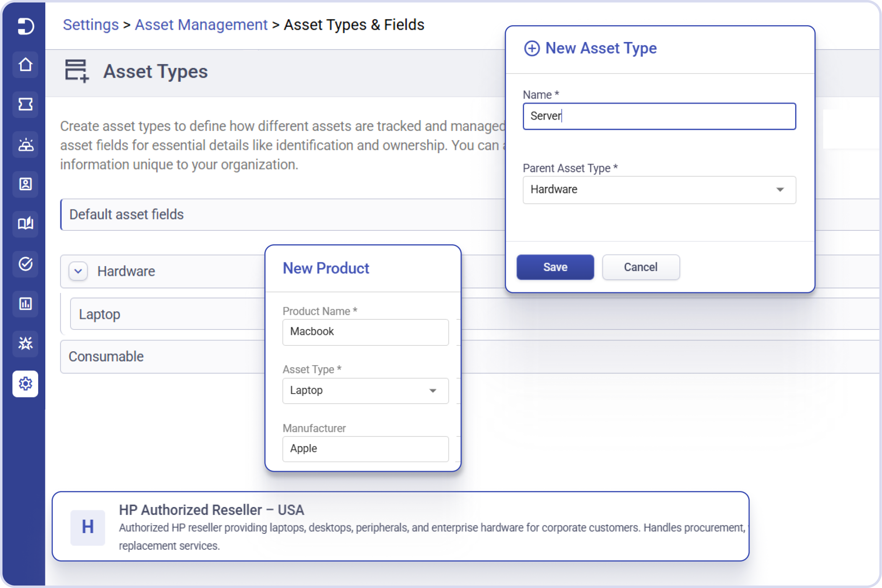Save the new asset type
Image resolution: width=882 pixels, height=588 pixels.
[x=555, y=267]
